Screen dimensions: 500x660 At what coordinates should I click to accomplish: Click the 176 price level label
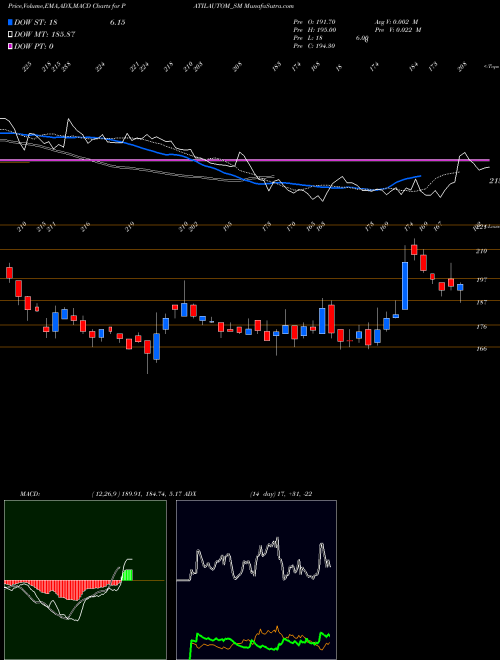(481, 327)
